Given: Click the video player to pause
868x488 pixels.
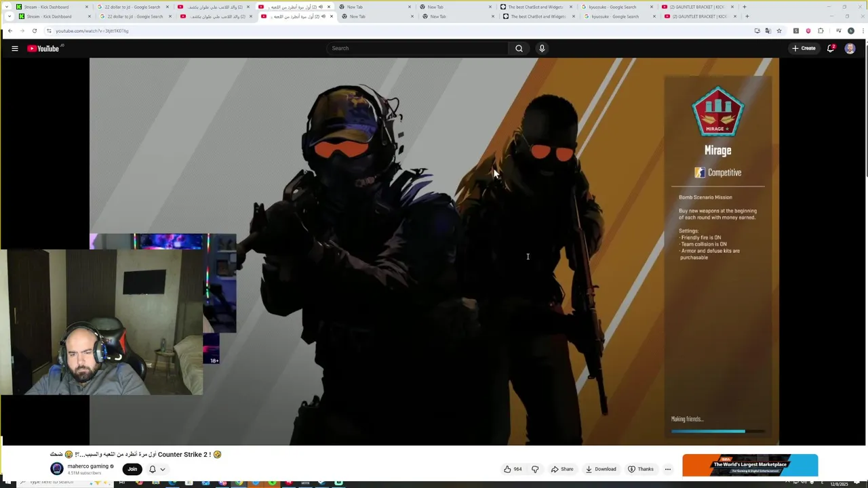Looking at the screenshot, I should [x=434, y=251].
